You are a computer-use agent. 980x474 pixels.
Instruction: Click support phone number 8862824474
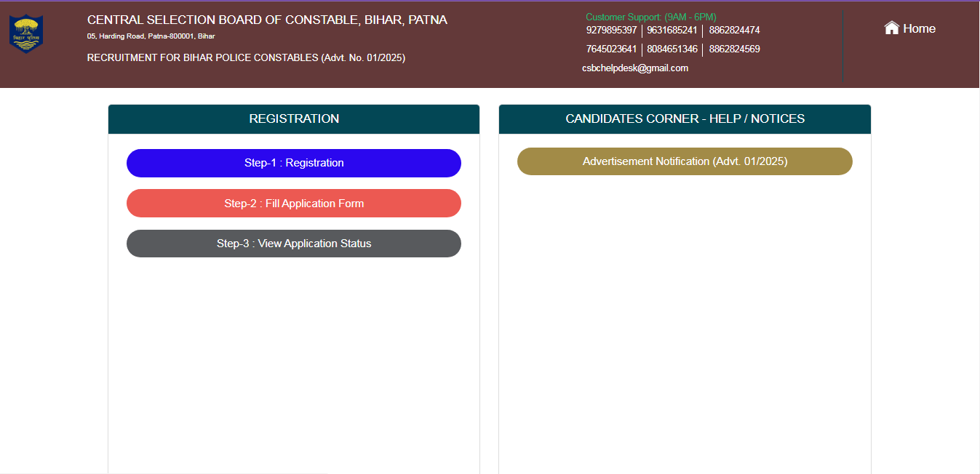(734, 31)
